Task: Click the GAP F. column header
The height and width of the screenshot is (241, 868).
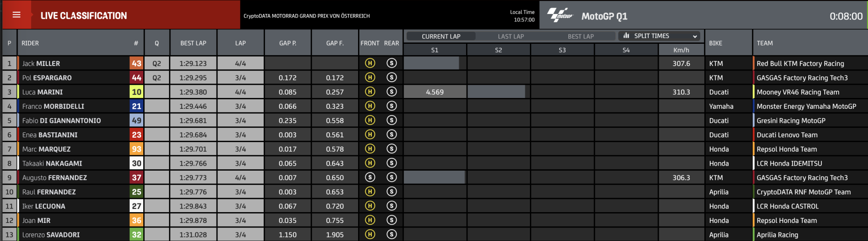Action: 335,43
